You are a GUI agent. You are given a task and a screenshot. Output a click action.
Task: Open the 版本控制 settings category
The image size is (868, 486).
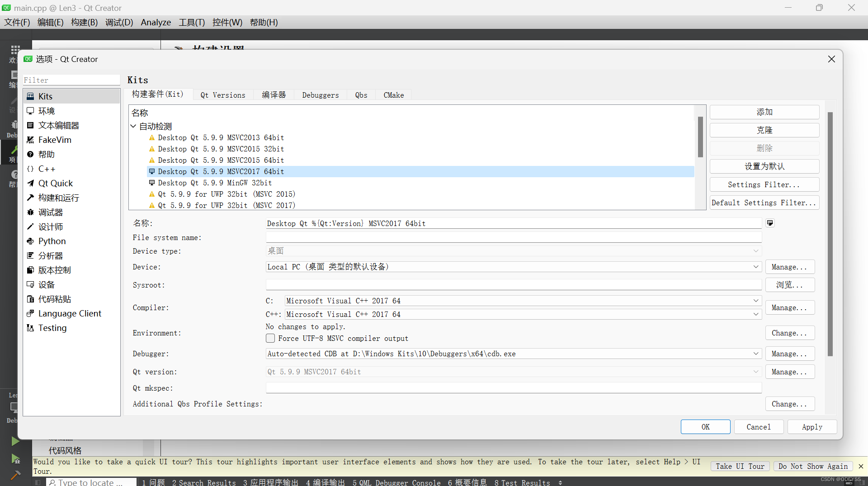(x=71, y=270)
